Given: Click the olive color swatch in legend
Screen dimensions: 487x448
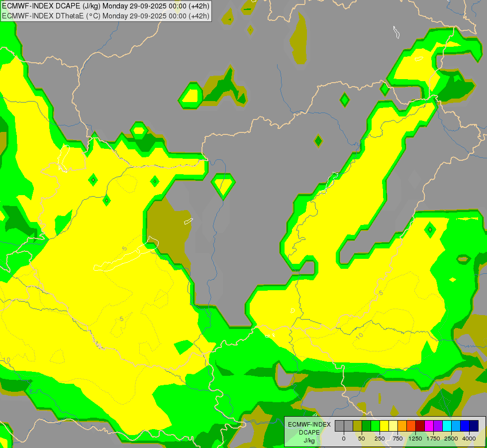Looking at the screenshot, I should [357, 426].
